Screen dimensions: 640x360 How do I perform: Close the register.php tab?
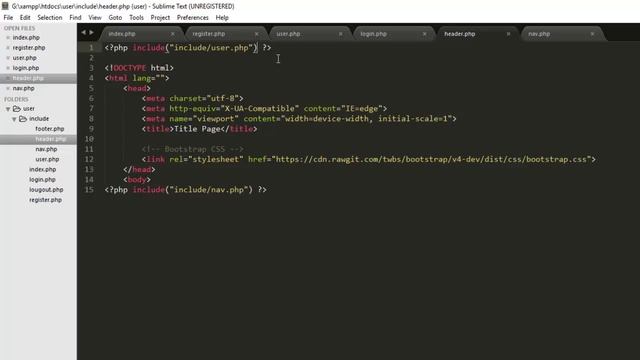tap(256, 34)
